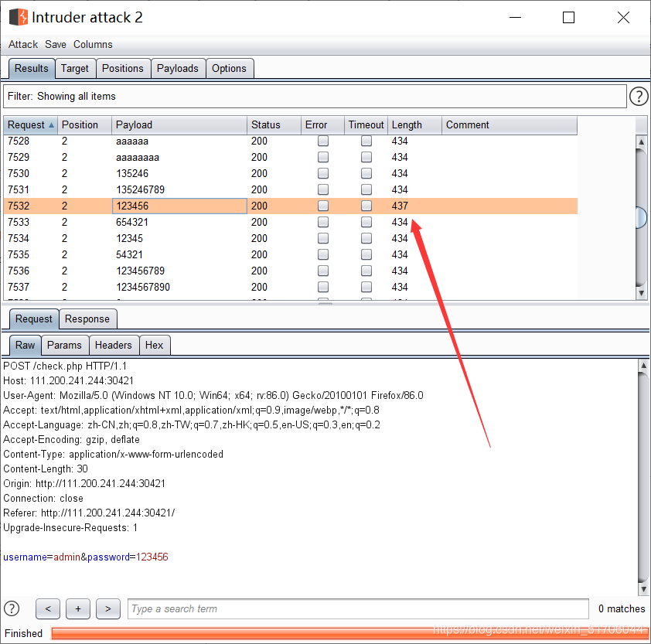Viewport: 651px width, 644px height.
Task: Select the row with payload 12345
Action: tap(291, 238)
